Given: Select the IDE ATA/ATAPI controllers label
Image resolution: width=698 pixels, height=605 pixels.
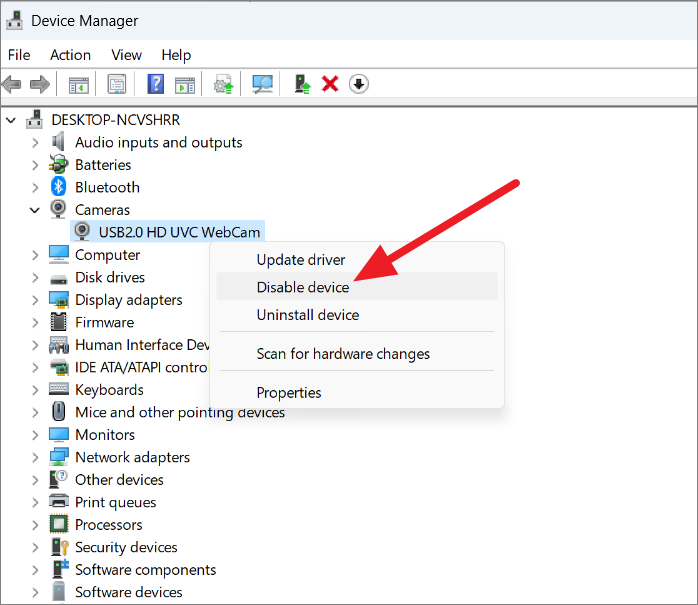Looking at the screenshot, I should pyautogui.click(x=142, y=367).
